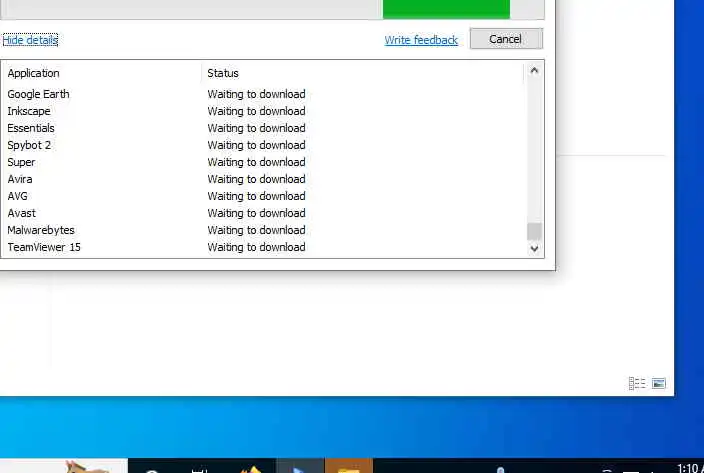Cancel the installation
Screen dimensions: 704x473
click(506, 39)
